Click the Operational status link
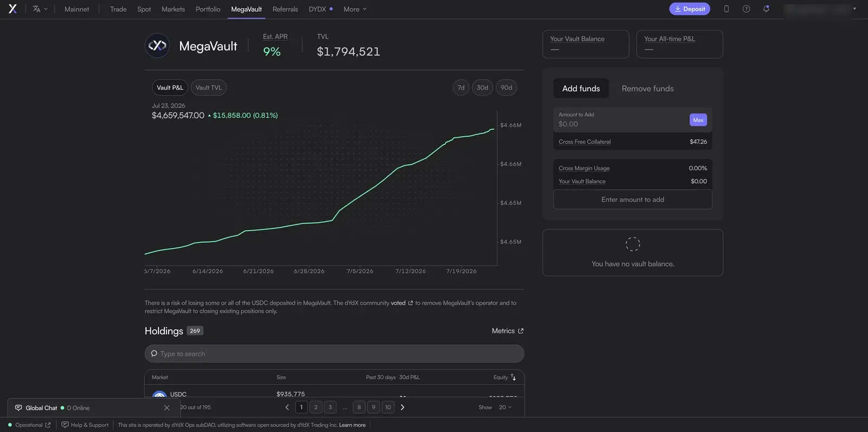The width and height of the screenshot is (868, 432). [29, 425]
